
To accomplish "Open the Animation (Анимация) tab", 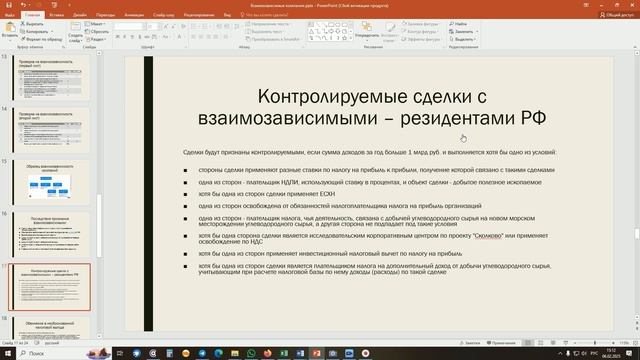I will click(x=134, y=15).
